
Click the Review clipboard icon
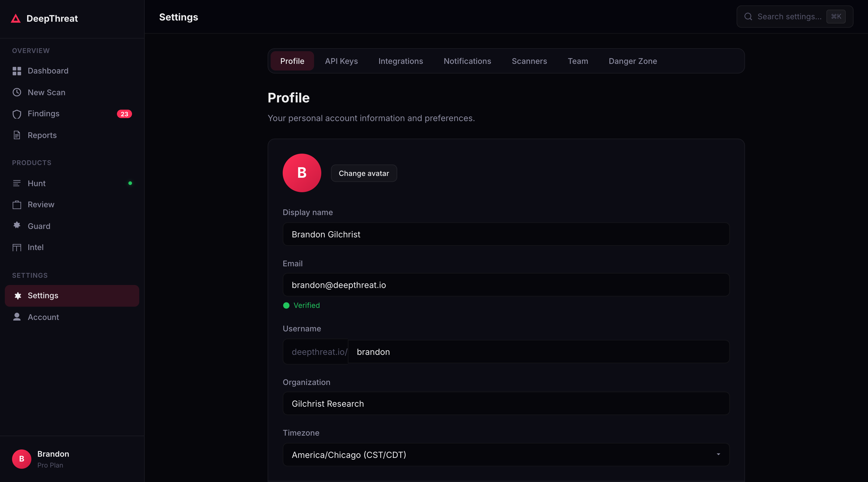click(x=17, y=205)
